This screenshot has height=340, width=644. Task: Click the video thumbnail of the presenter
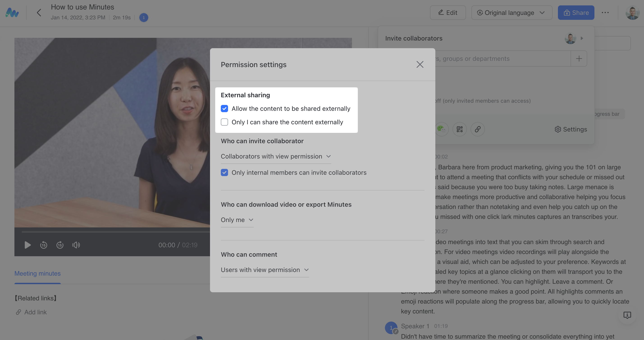click(112, 132)
